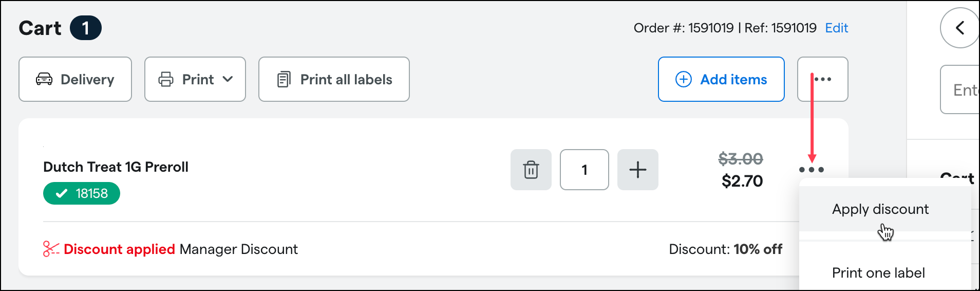The image size is (980, 291).
Task: Click Print all labels
Action: click(334, 79)
